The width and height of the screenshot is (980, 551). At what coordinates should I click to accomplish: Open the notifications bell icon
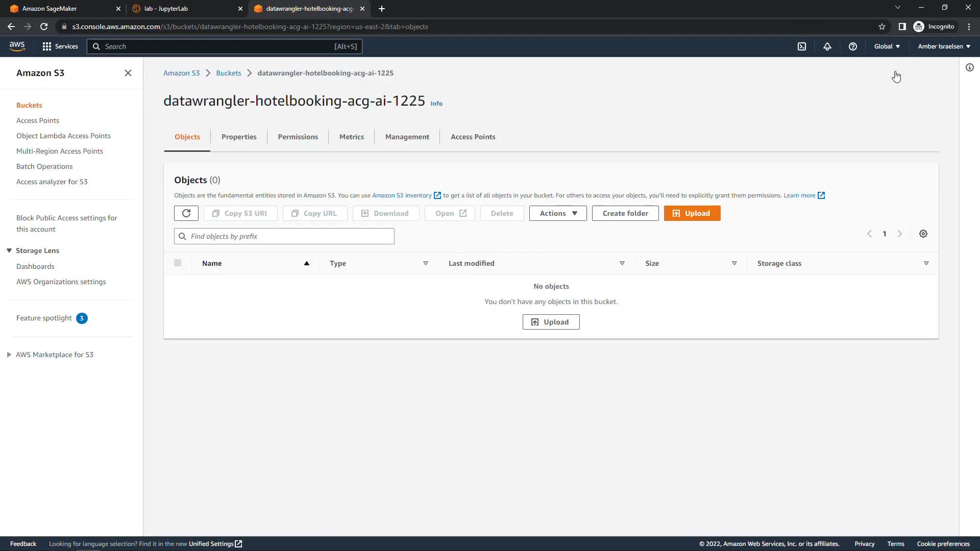[x=827, y=46]
